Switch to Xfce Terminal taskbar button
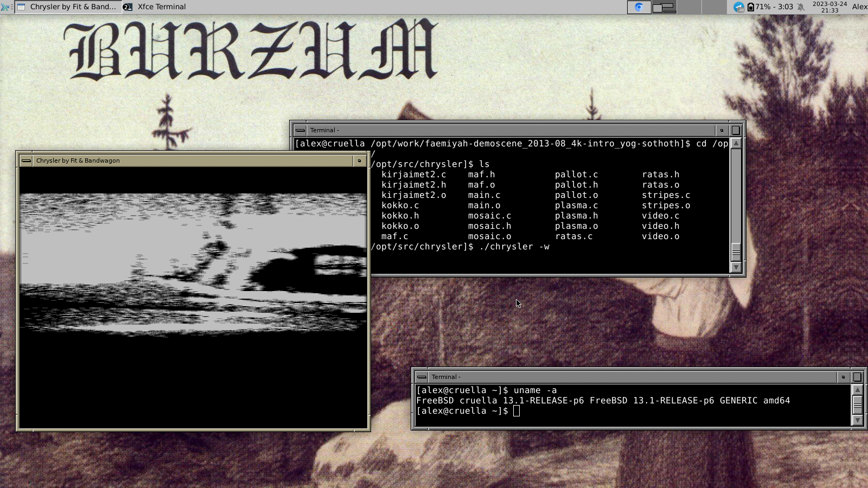 coord(155,7)
